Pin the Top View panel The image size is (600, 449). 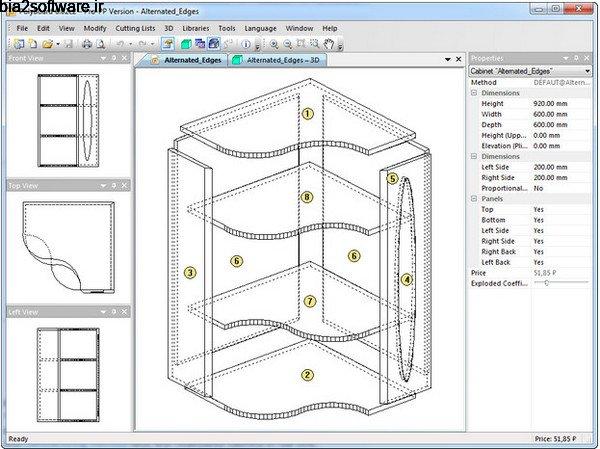(x=114, y=186)
